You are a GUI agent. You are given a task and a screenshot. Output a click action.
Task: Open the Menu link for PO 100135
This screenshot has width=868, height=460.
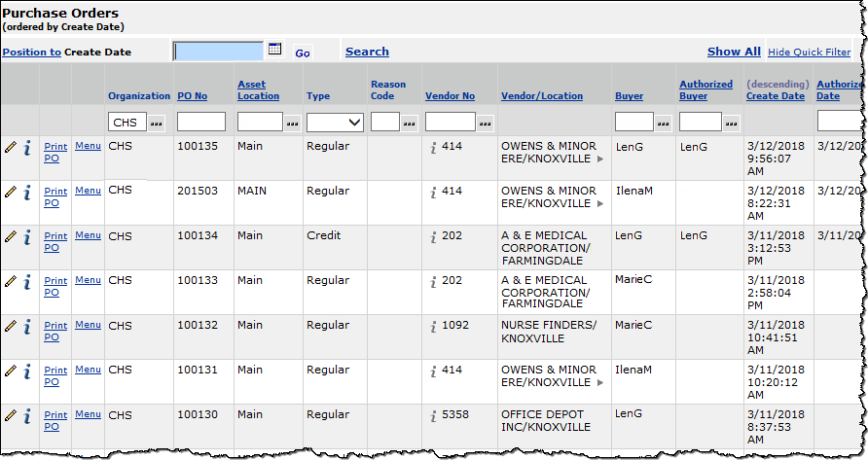pyautogui.click(x=88, y=146)
